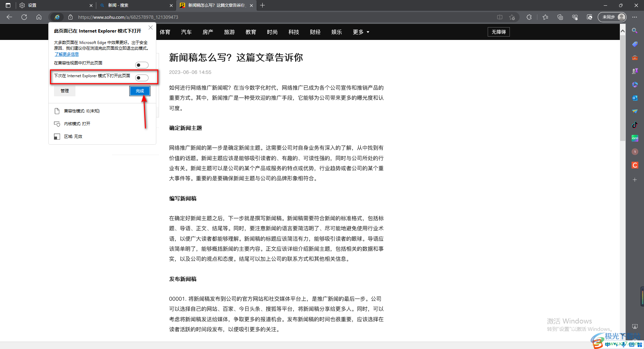
Task: Click 区域: 无效 entry
Action: (73, 137)
